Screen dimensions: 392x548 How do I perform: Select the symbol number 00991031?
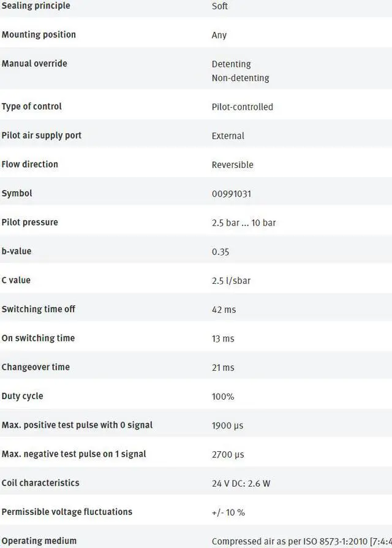click(231, 194)
